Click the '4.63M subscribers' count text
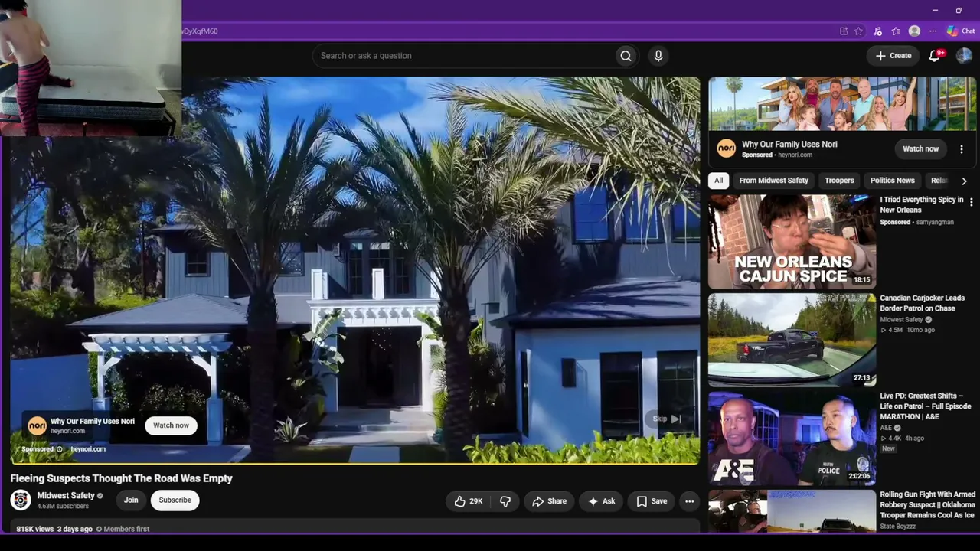The width and height of the screenshot is (980, 551). tap(63, 507)
